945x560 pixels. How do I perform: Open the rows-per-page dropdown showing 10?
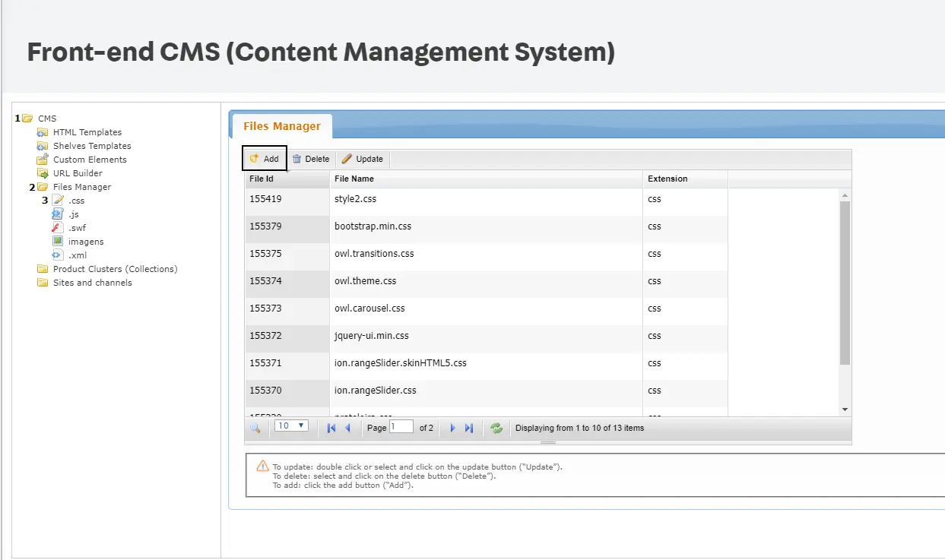point(292,426)
